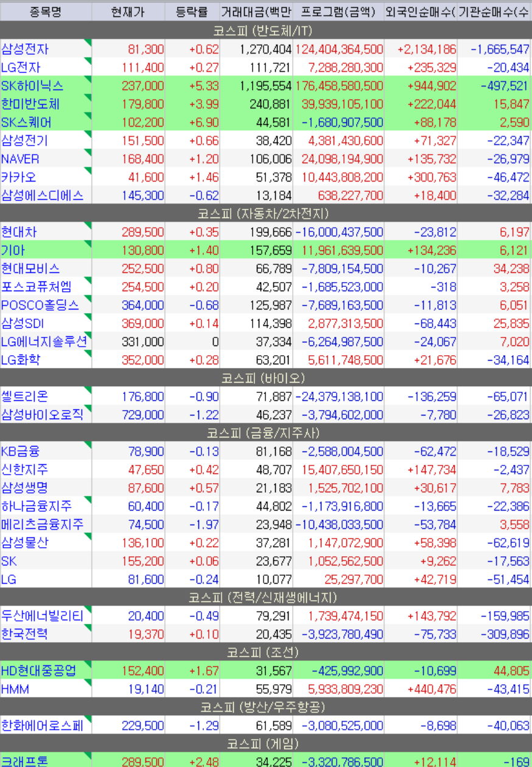Click the 메리츠금융지주 stock name

click(x=43, y=525)
